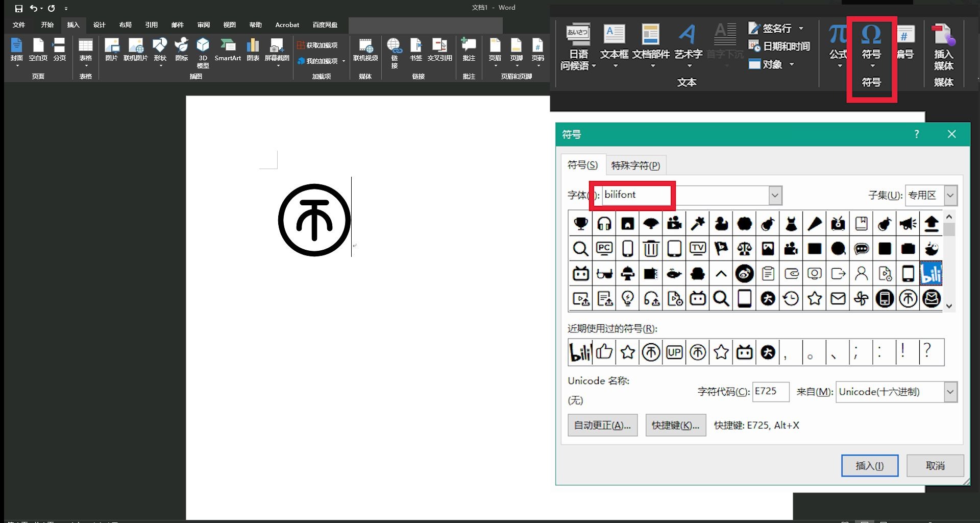Click the 自动更正(A)... button

tap(602, 425)
